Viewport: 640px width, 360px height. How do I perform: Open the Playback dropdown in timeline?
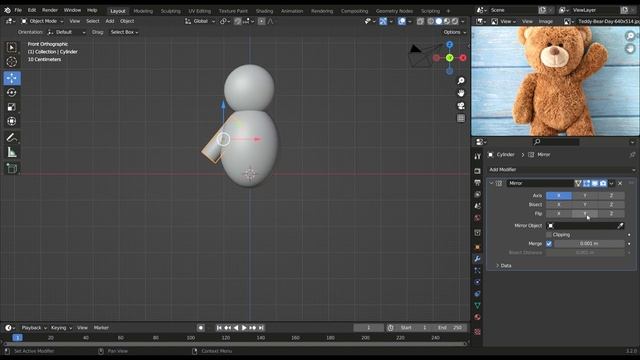(x=34, y=328)
